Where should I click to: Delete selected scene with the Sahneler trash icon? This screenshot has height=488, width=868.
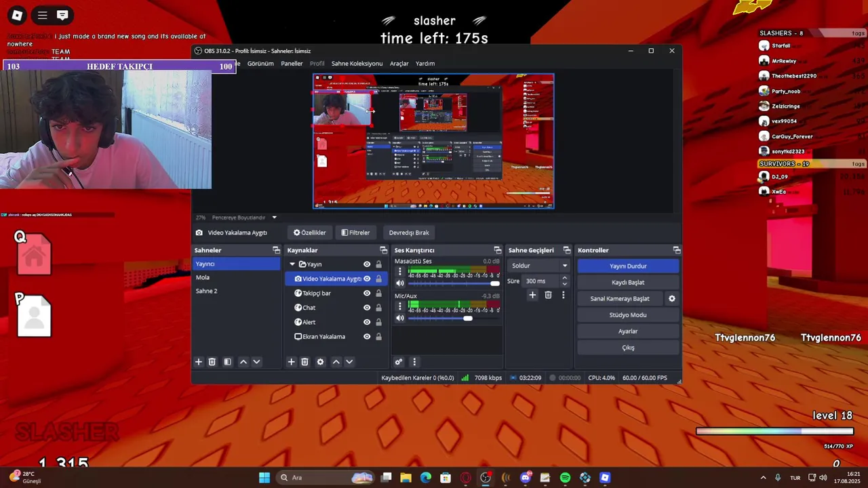point(212,362)
